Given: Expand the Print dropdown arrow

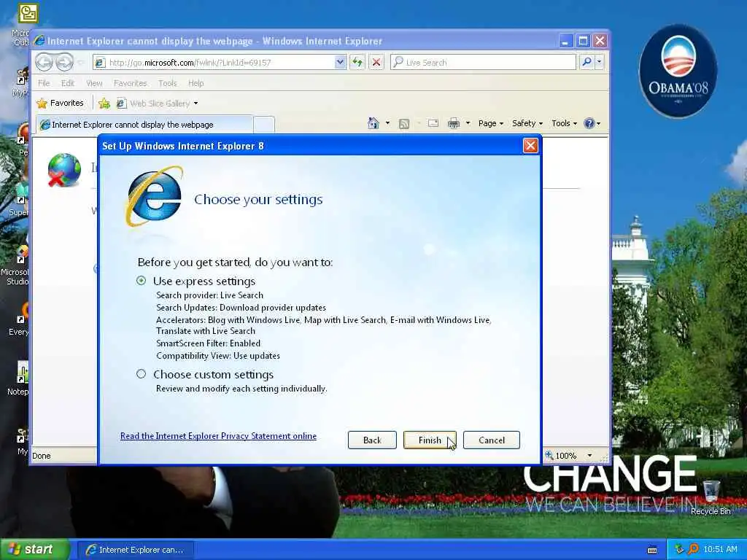Looking at the screenshot, I should [x=468, y=123].
